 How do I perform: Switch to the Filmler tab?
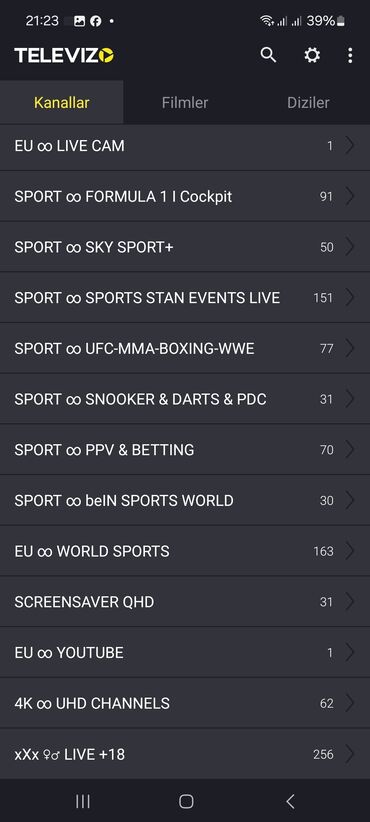click(x=185, y=102)
